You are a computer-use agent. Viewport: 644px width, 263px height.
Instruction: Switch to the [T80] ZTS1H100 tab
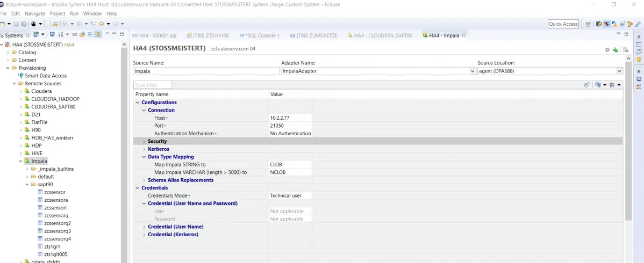[x=208, y=35]
